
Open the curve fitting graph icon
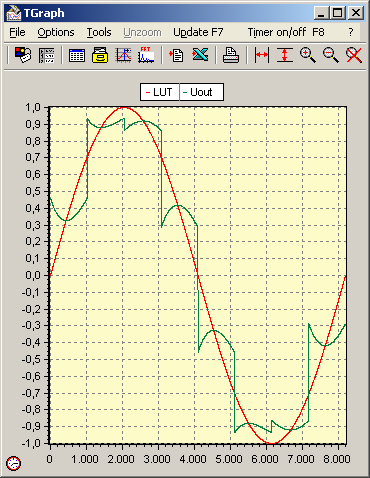pyautogui.click(x=123, y=55)
